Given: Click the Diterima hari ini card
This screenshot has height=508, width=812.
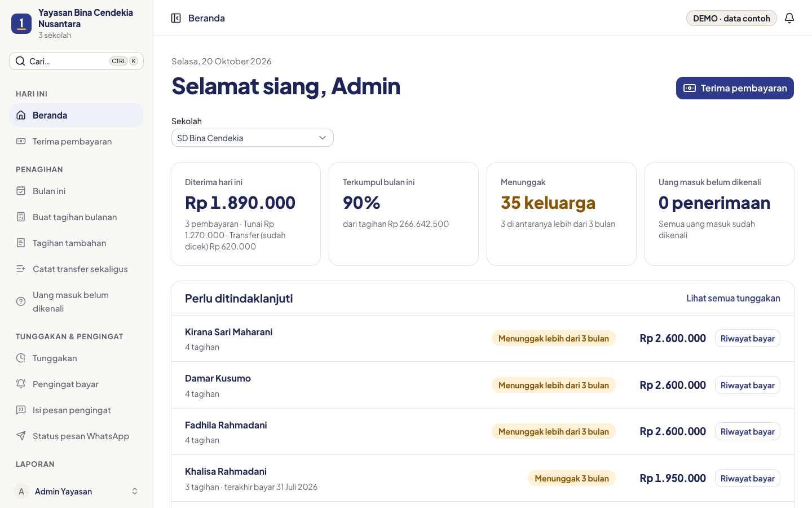Looking at the screenshot, I should coord(246,214).
